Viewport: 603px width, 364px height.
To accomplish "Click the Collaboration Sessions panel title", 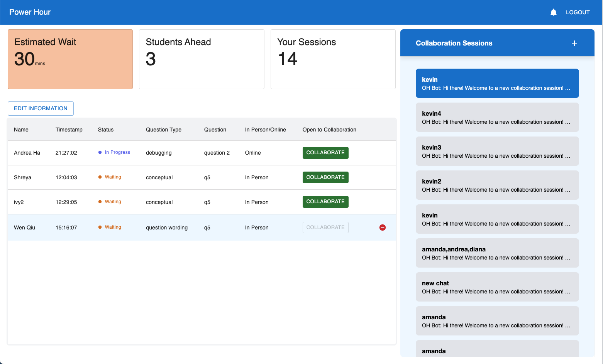I will tap(454, 43).
